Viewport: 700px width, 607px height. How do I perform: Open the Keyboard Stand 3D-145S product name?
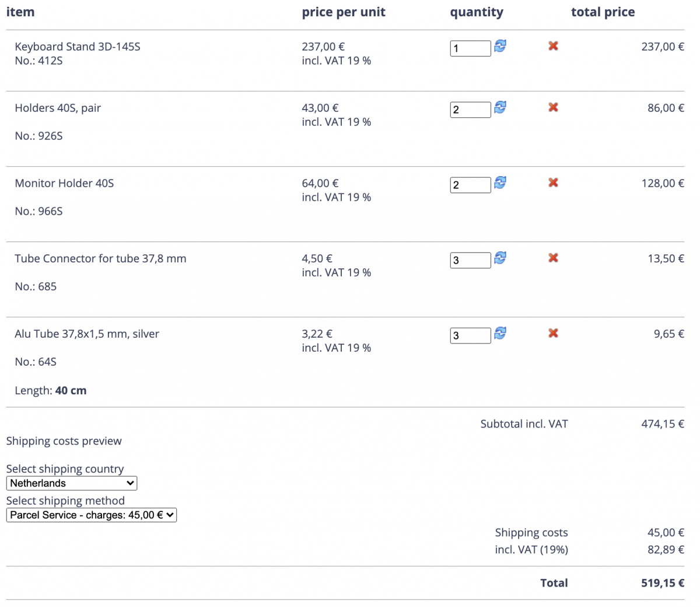click(x=78, y=47)
